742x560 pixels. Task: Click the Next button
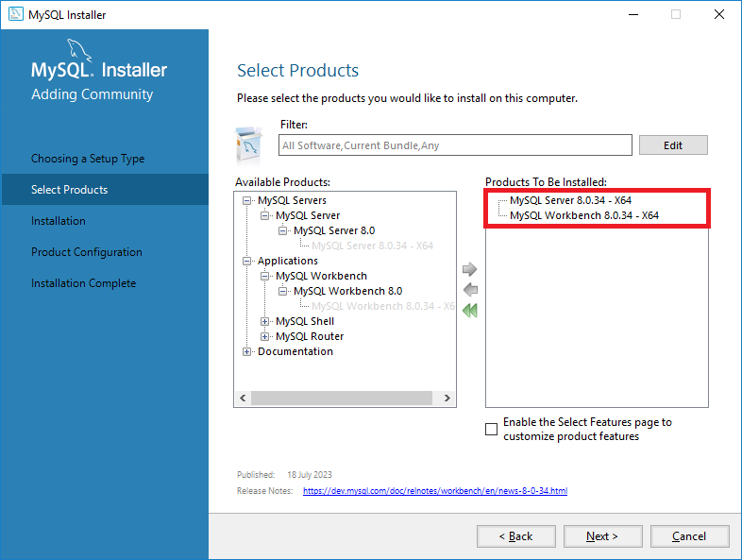[x=602, y=536]
